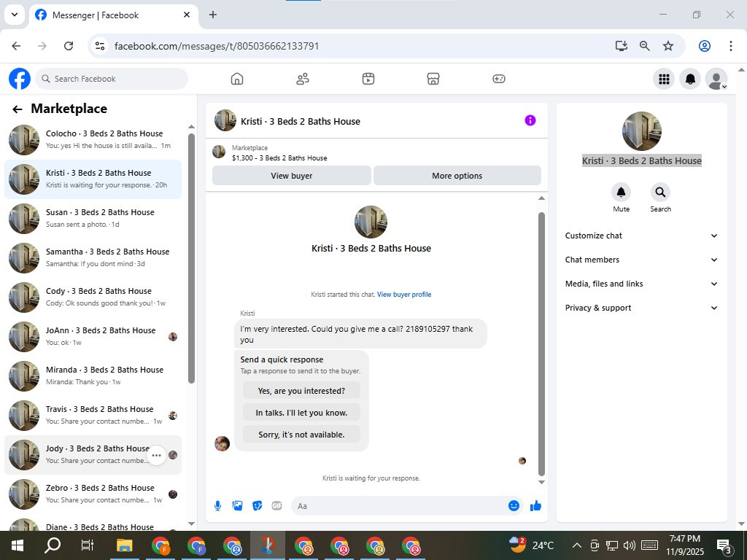Show hidden system tray icons chevron
Viewport: 747px width, 560px height.
point(576,545)
